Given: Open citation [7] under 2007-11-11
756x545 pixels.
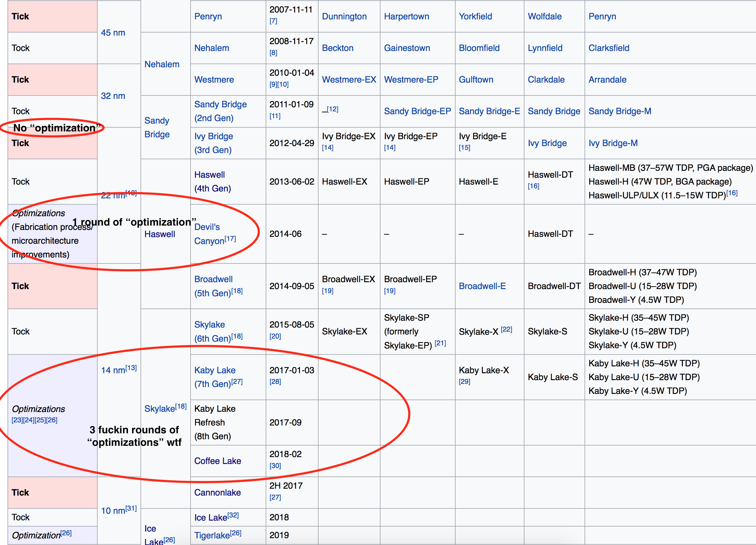Looking at the screenshot, I should pyautogui.click(x=273, y=21).
